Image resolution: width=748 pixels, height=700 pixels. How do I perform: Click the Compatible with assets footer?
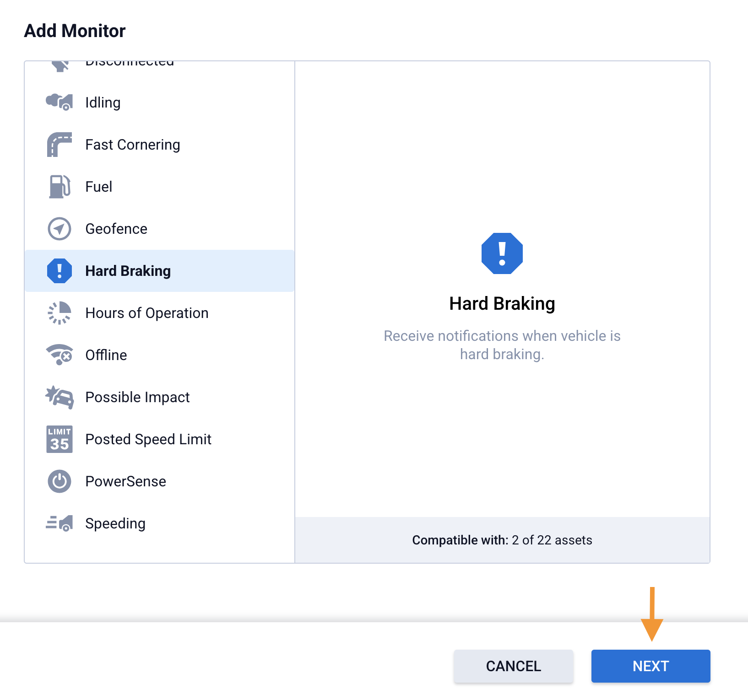click(x=502, y=540)
